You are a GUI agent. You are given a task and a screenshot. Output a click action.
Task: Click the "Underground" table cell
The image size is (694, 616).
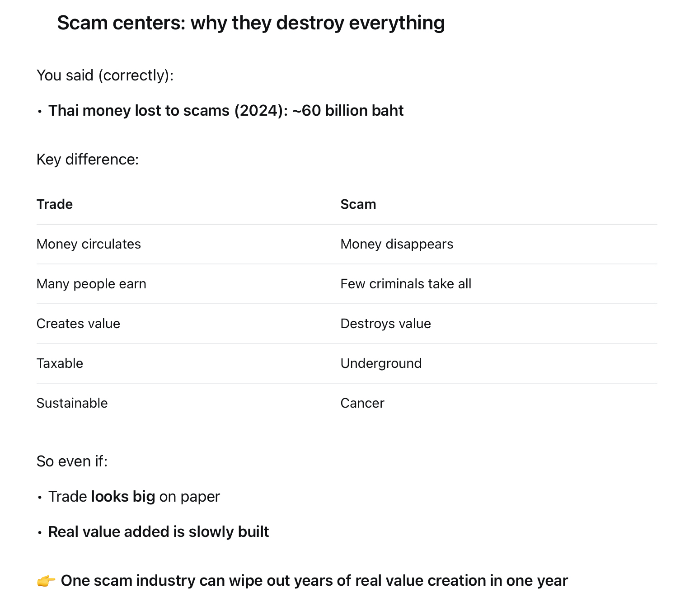(381, 363)
